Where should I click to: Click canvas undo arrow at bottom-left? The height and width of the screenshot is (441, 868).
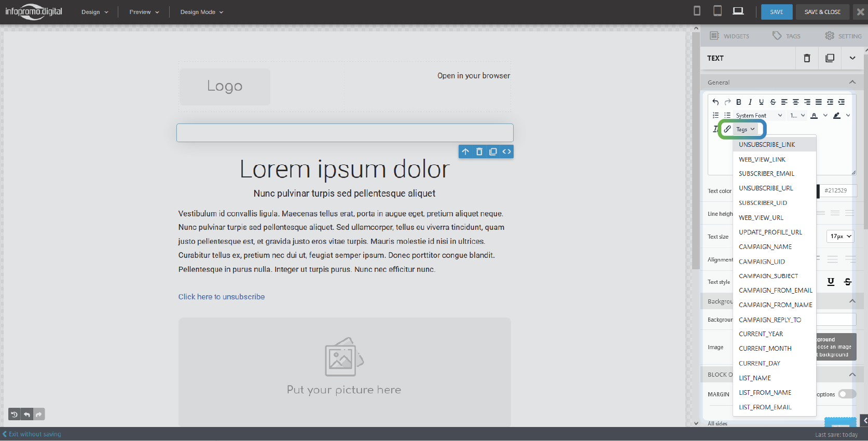point(26,414)
